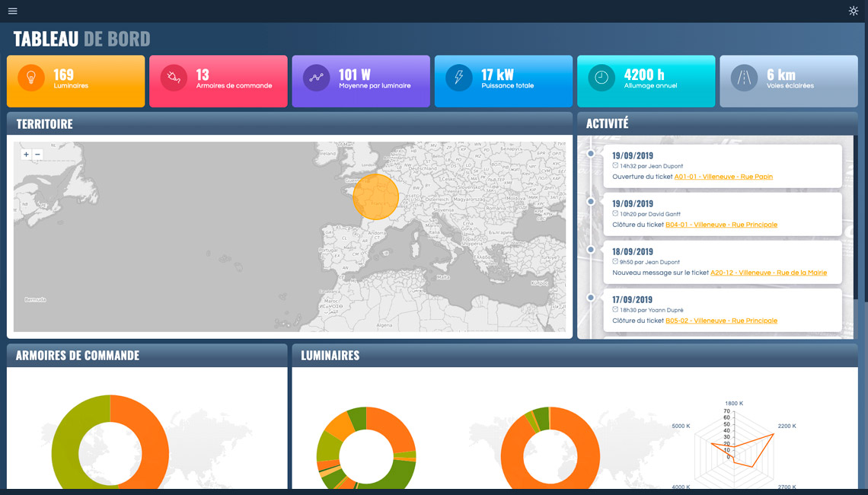Viewport: 868px width, 495px height.
Task: Open the hamburger menu
Action: (x=12, y=11)
